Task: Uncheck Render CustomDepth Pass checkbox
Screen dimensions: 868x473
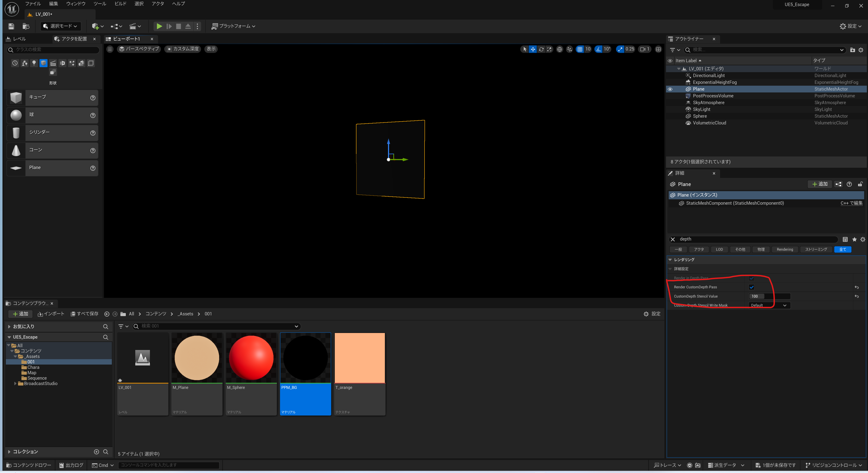Action: click(751, 287)
